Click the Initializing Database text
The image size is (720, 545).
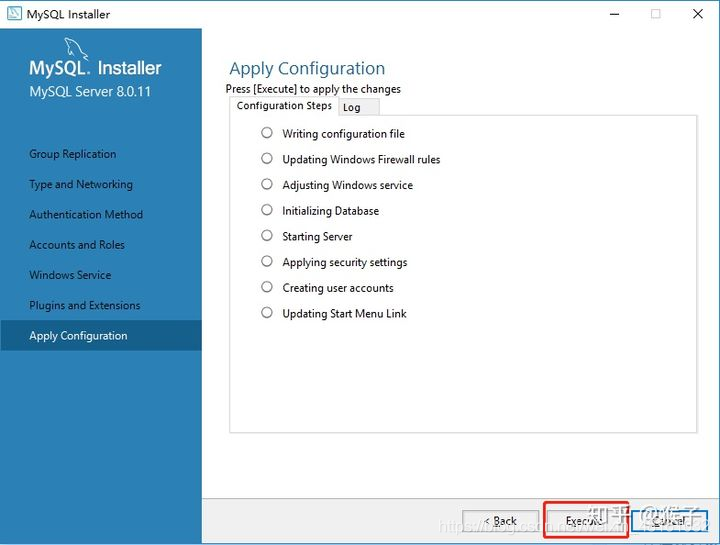[x=331, y=211]
